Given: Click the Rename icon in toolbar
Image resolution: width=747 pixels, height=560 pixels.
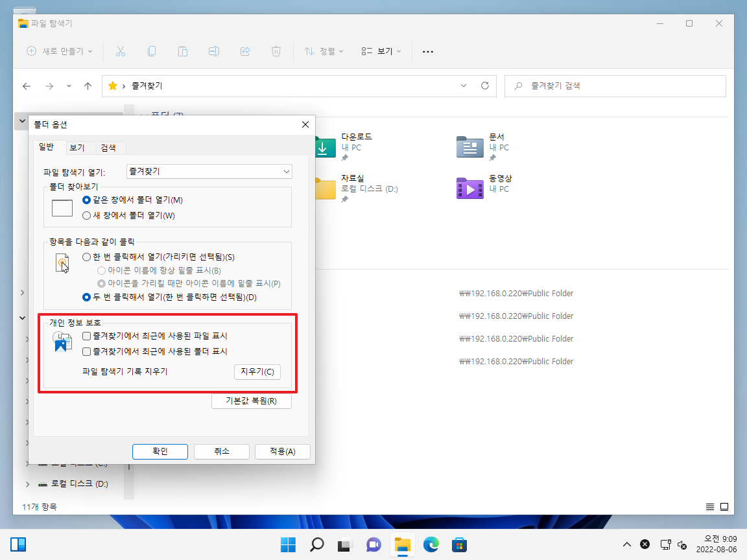Looking at the screenshot, I should pos(214,51).
